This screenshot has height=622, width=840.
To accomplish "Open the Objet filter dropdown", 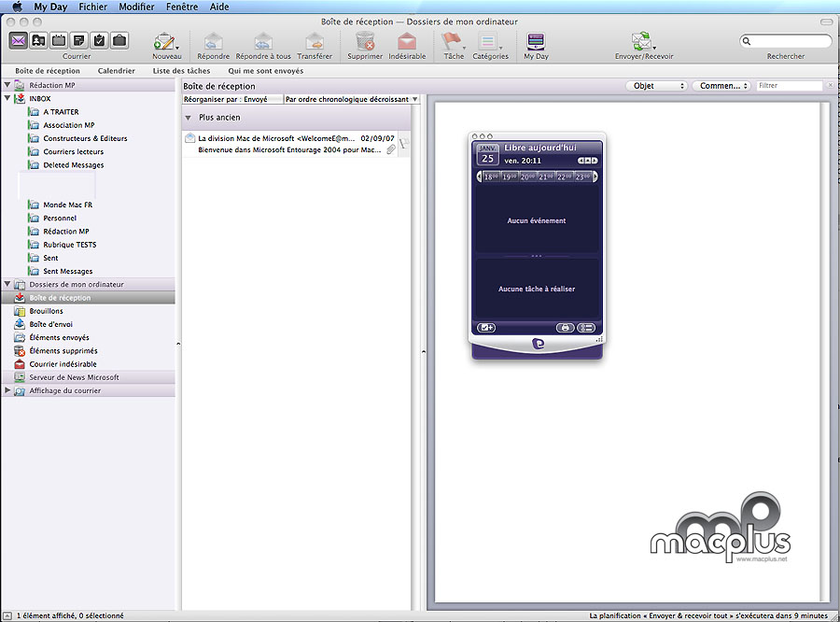I will point(657,86).
